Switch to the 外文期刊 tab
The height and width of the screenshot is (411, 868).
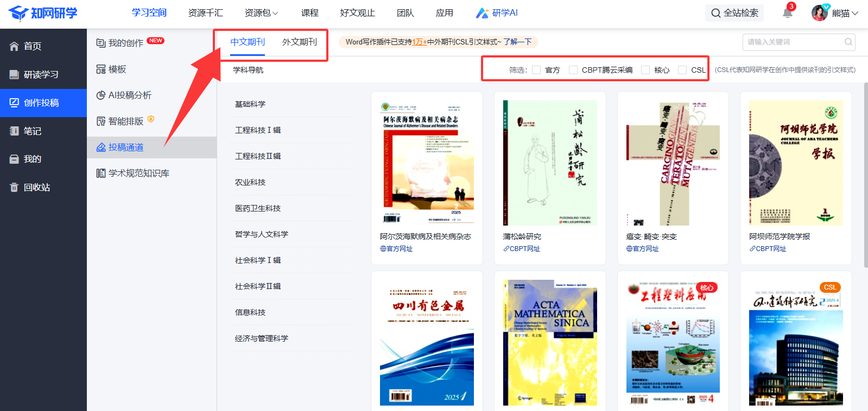[x=299, y=42]
